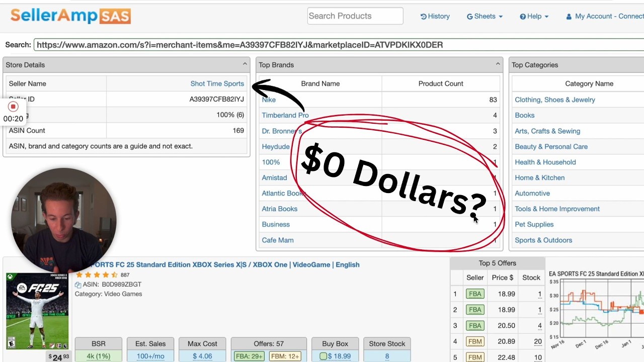The height and width of the screenshot is (362, 644).
Task: Click the Brand Name column header
Action: [x=320, y=83]
